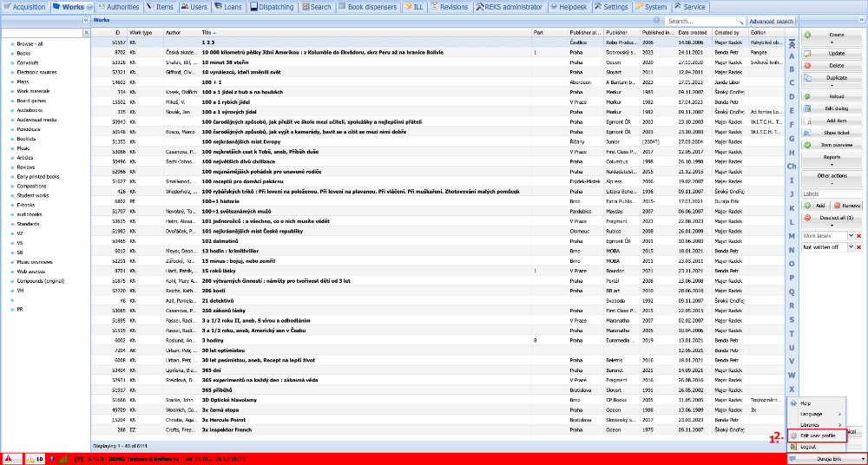Open the Advanced search
This screenshot has width=868, height=465.
coord(771,21)
